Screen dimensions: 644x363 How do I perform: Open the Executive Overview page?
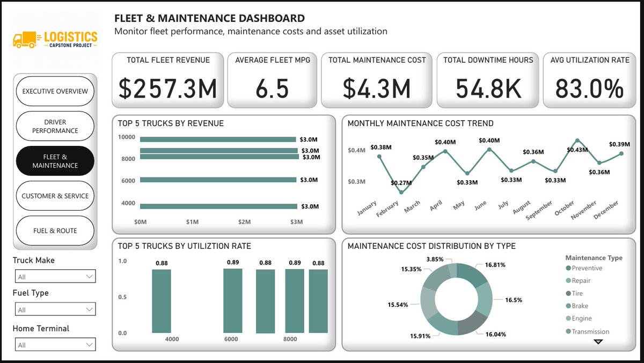pyautogui.click(x=55, y=91)
